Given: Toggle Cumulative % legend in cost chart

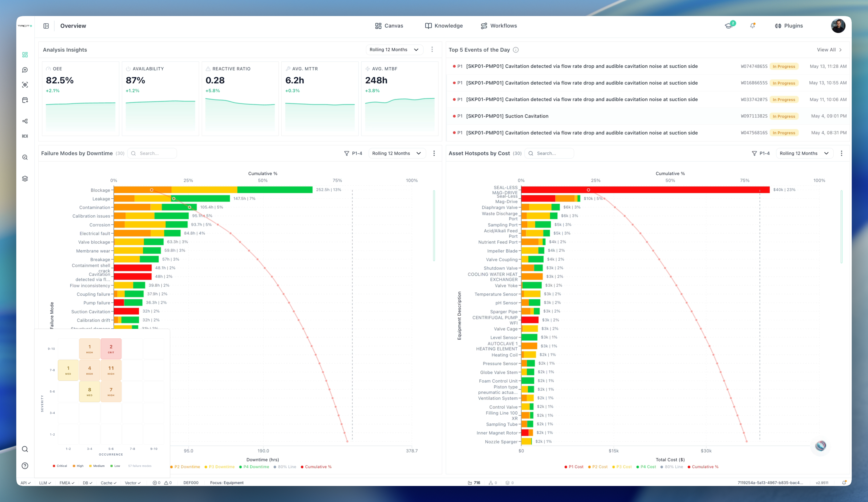Looking at the screenshot, I should point(703,467).
